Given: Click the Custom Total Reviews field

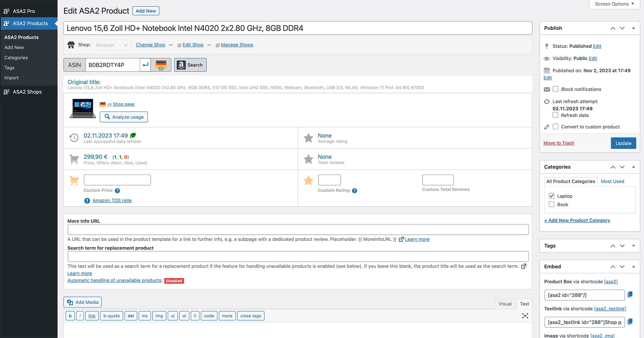Looking at the screenshot, I should pyautogui.click(x=438, y=180).
